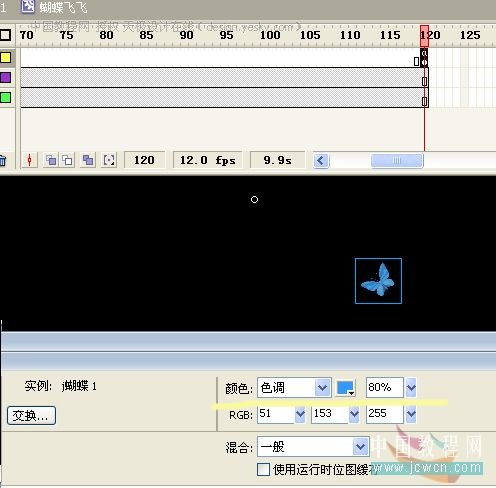Click the center frame timeline icon
The height and width of the screenshot is (488, 496).
pos(29,160)
